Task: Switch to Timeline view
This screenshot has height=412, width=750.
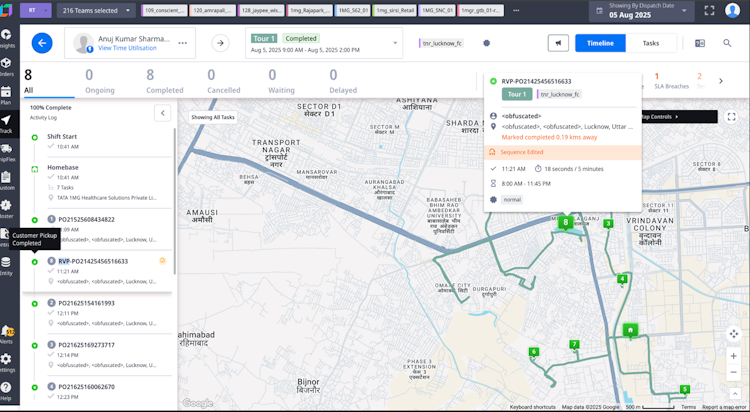Action: pyautogui.click(x=600, y=43)
